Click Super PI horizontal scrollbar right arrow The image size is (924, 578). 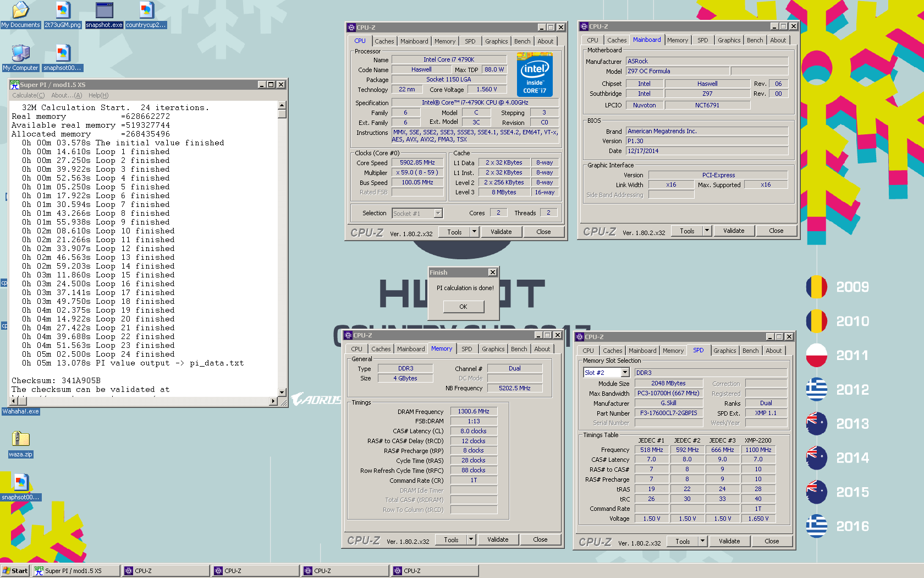pyautogui.click(x=273, y=401)
